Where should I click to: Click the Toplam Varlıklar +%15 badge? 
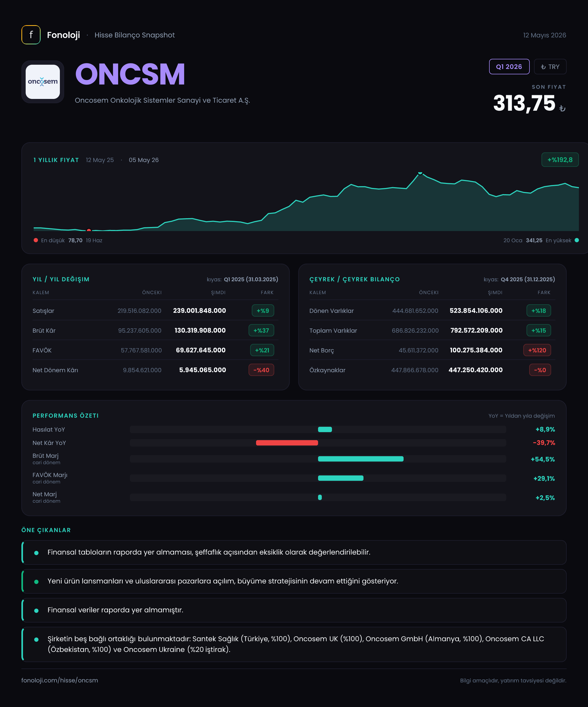539,330
